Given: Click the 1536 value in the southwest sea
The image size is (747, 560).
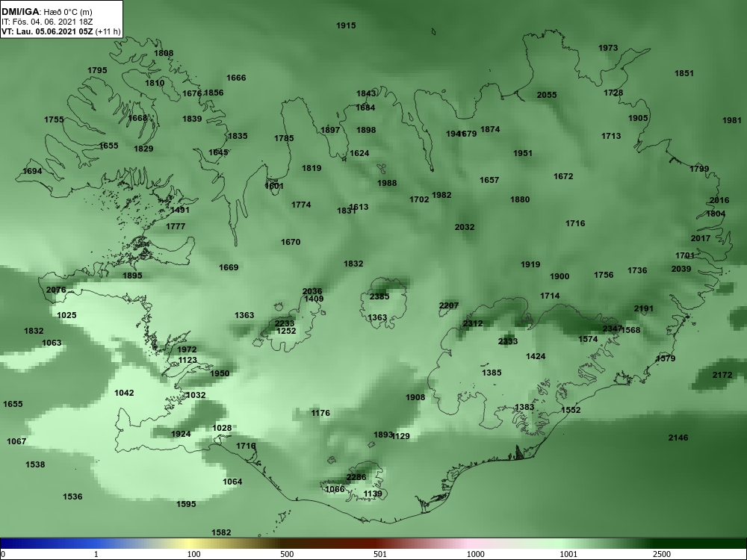Looking at the screenshot, I should tap(72, 497).
